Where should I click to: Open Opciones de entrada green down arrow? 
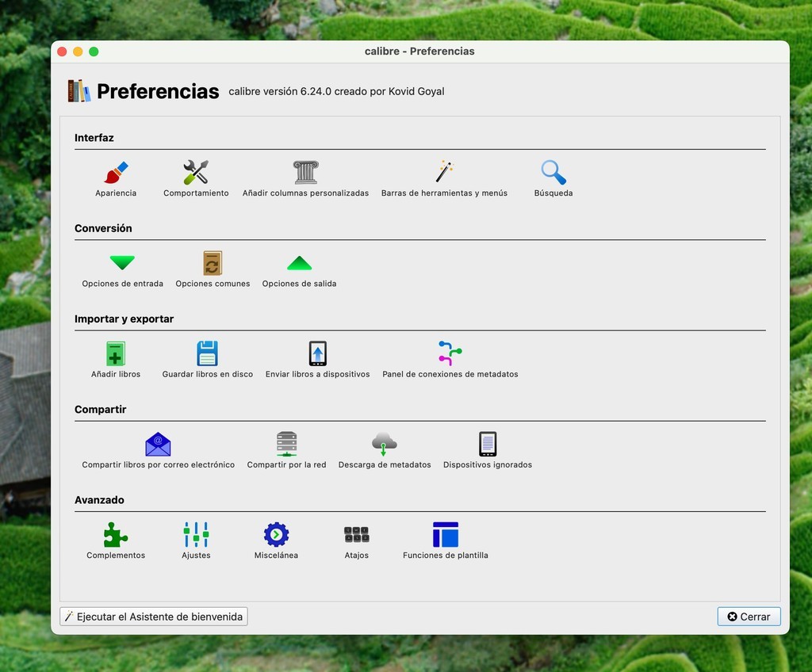(x=122, y=262)
